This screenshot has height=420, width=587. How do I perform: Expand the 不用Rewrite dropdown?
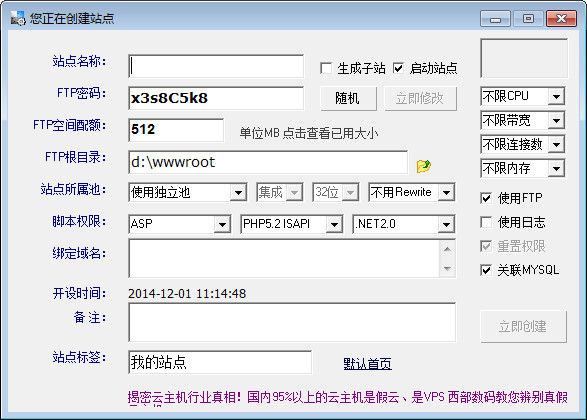tap(446, 192)
